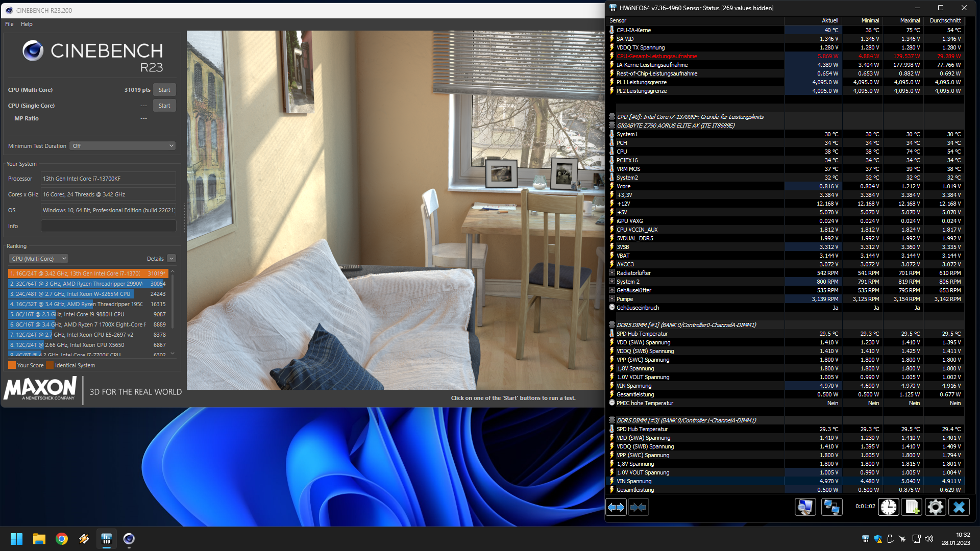980x551 pixels.
Task: Click the Info input field
Action: click(x=108, y=226)
